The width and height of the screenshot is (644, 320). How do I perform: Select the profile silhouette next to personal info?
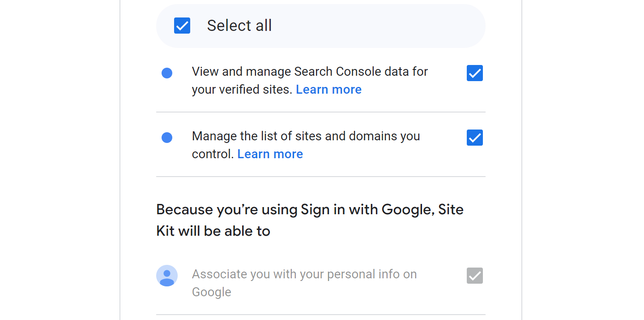[166, 276]
